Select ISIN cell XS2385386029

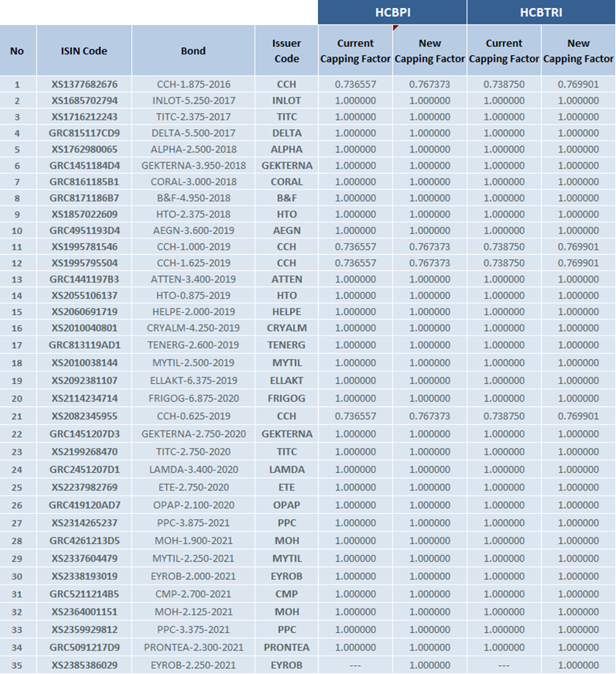(x=84, y=665)
